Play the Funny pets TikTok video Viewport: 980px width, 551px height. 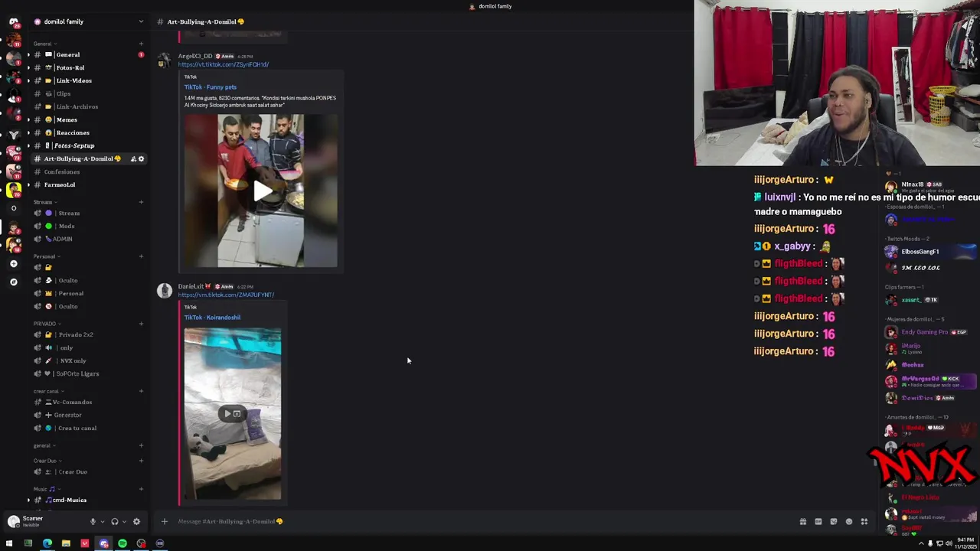[x=261, y=191]
